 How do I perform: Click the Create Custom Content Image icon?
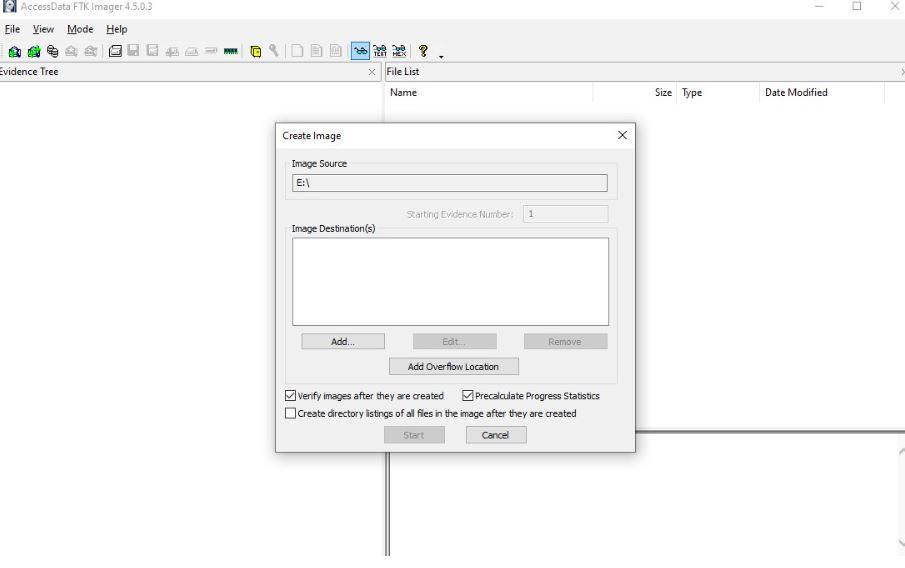point(192,51)
